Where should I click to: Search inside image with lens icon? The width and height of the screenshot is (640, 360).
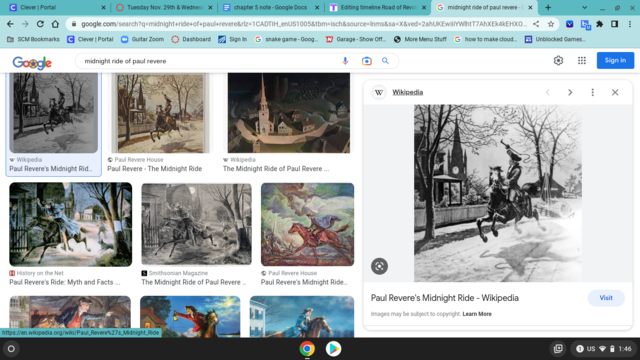click(x=379, y=266)
